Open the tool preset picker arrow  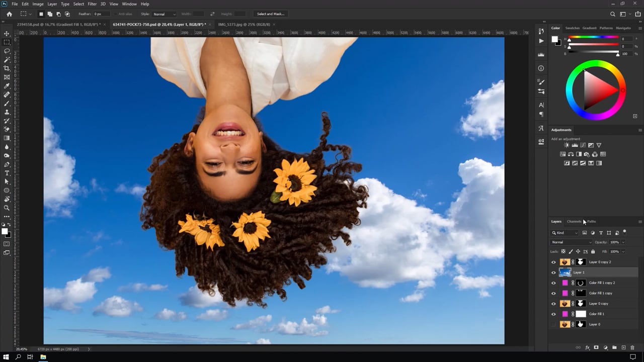click(30, 14)
